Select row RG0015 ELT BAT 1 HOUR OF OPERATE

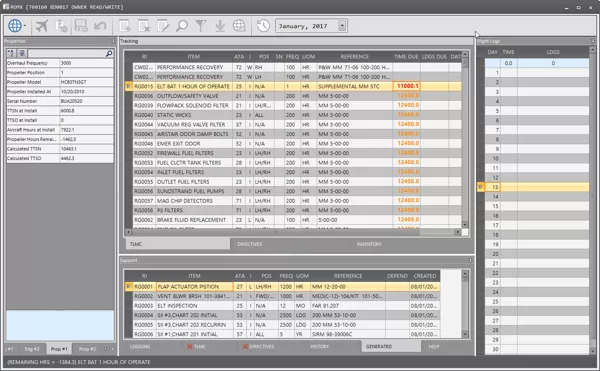(x=293, y=86)
